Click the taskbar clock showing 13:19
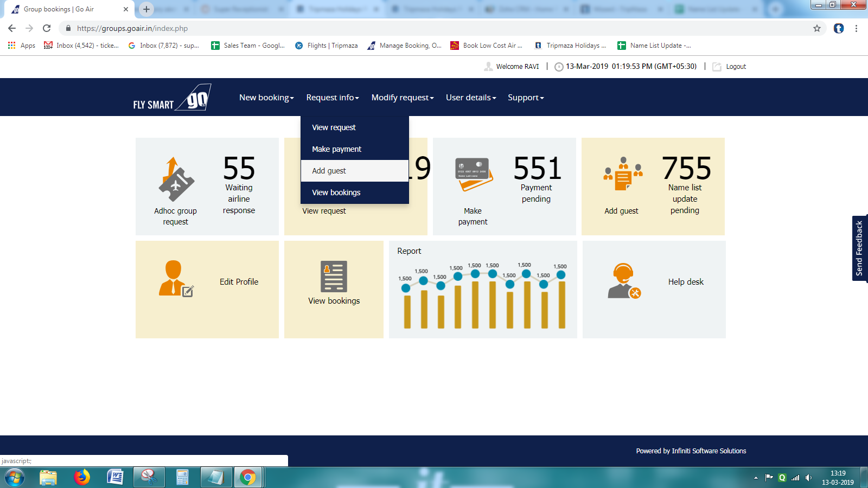 click(x=838, y=478)
